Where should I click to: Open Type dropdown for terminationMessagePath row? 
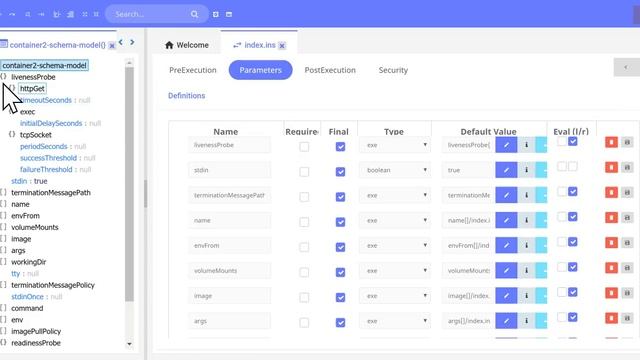[x=395, y=195]
